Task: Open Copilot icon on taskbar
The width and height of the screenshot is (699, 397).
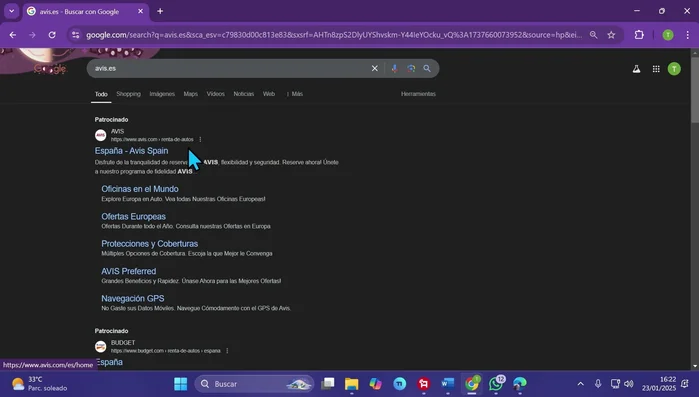Action: pyautogui.click(x=375, y=384)
